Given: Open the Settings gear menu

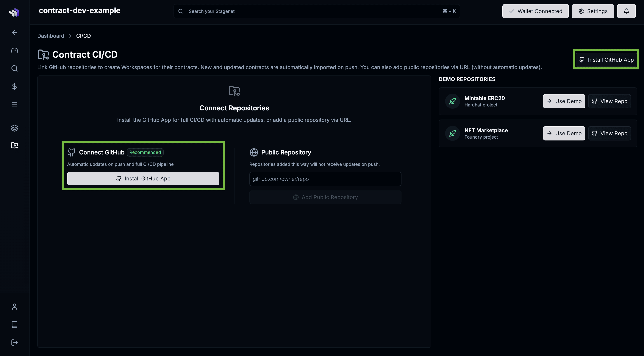Looking at the screenshot, I should 593,11.
